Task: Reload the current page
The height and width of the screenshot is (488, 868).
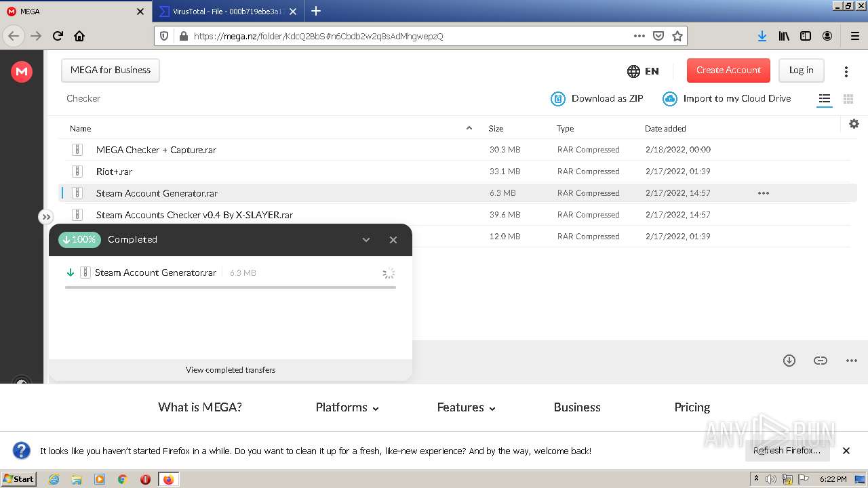Action: pyautogui.click(x=58, y=36)
